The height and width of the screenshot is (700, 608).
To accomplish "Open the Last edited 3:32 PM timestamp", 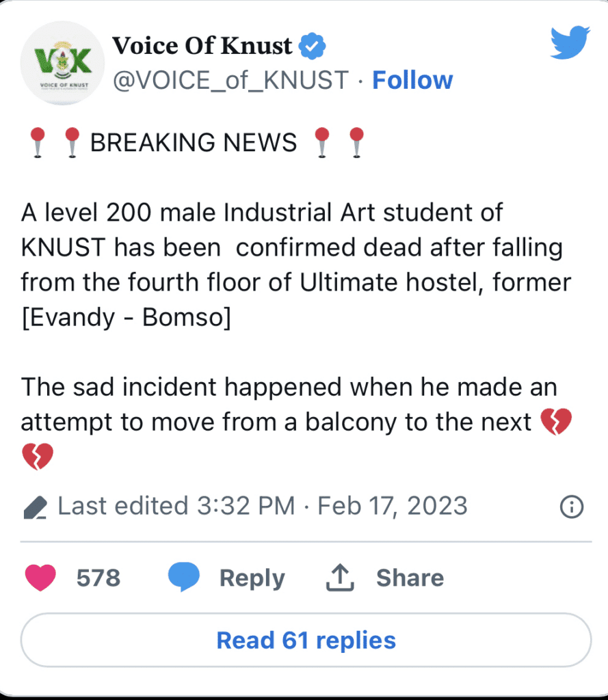I will click(176, 507).
